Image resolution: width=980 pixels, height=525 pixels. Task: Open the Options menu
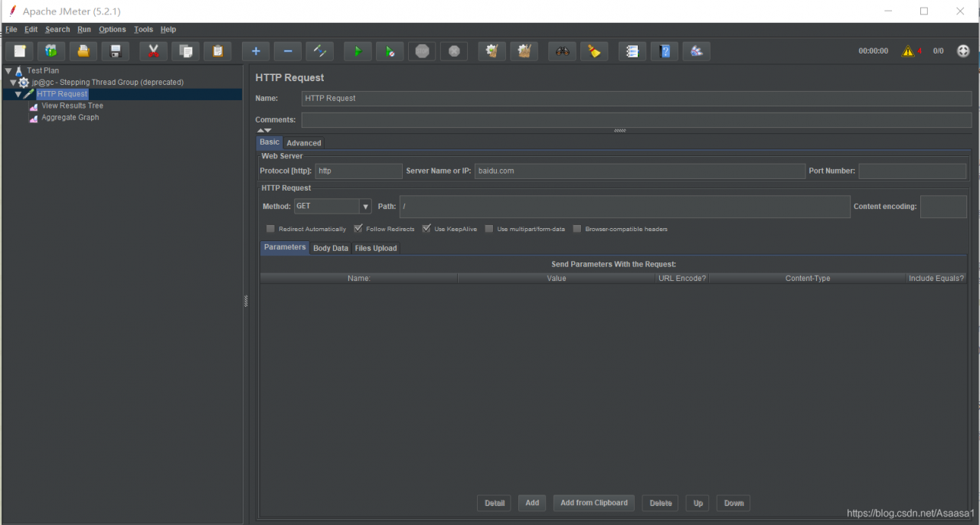pos(113,30)
